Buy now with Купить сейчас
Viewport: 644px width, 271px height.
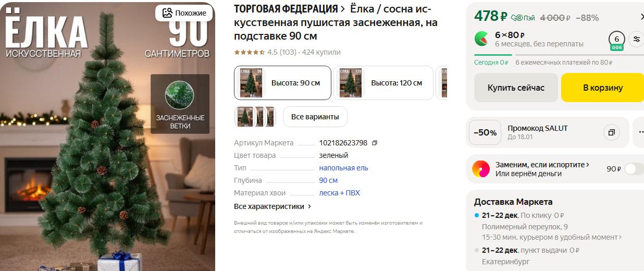[516, 88]
